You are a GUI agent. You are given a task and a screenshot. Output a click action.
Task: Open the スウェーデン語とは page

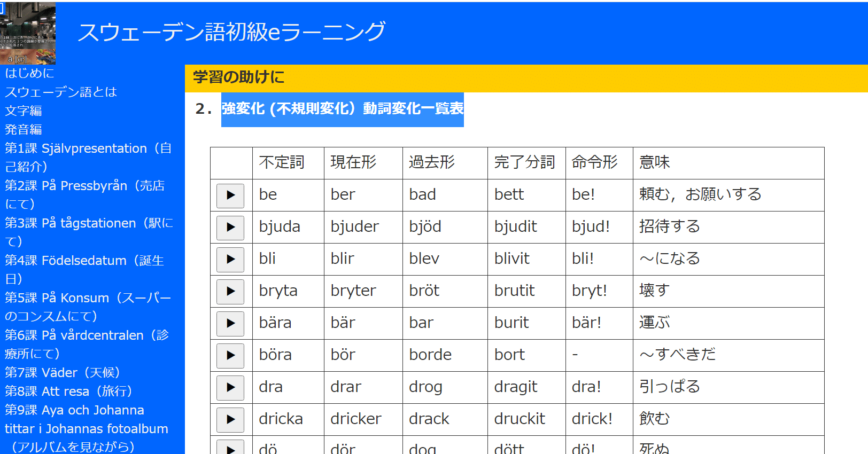tap(61, 92)
